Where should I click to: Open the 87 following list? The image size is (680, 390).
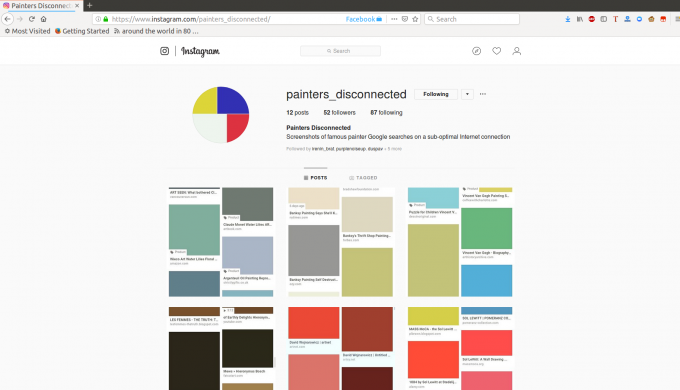click(x=386, y=113)
